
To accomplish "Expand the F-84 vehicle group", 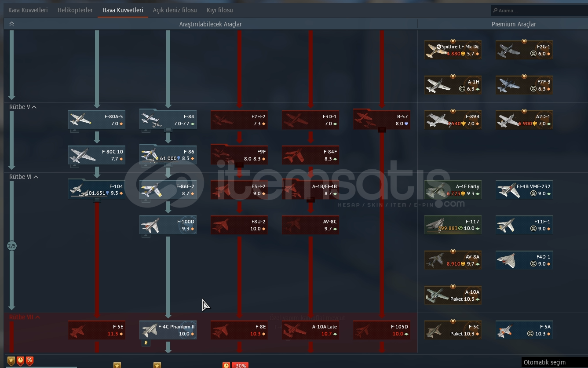I will click(x=168, y=130).
